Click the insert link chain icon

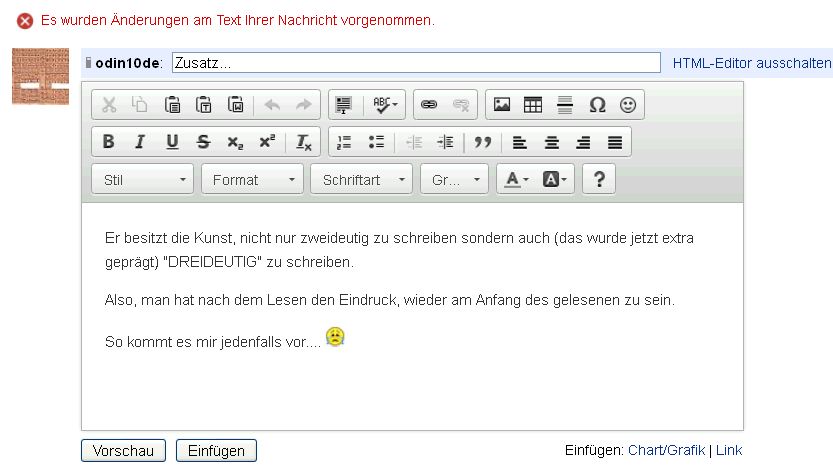pos(429,104)
